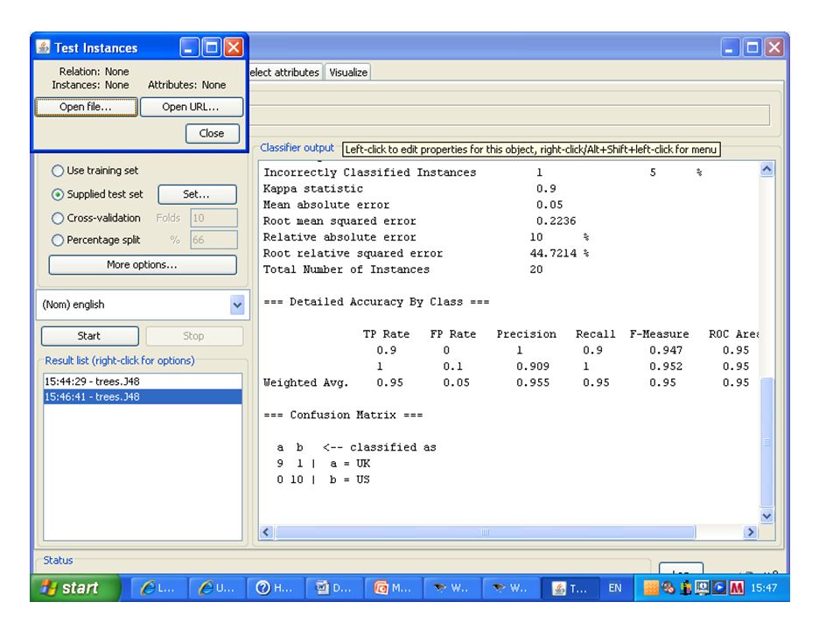Click classifier output scroll down arrow
Screen dimensions: 840x630
click(x=767, y=516)
